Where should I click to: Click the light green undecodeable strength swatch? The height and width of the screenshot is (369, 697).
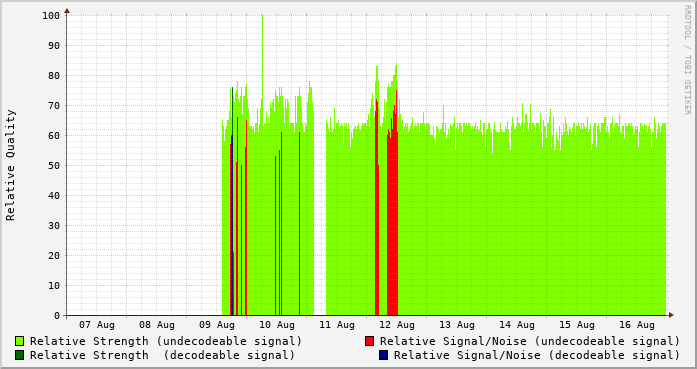coord(20,341)
